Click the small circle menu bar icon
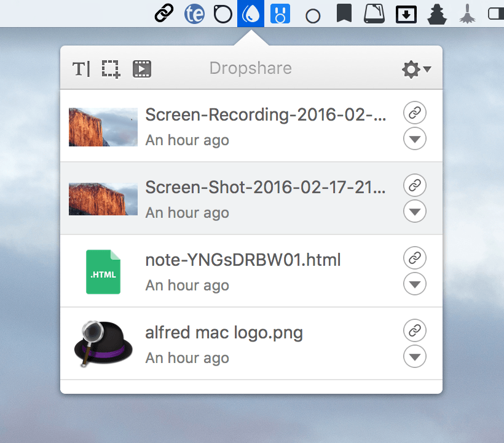 pyautogui.click(x=313, y=16)
